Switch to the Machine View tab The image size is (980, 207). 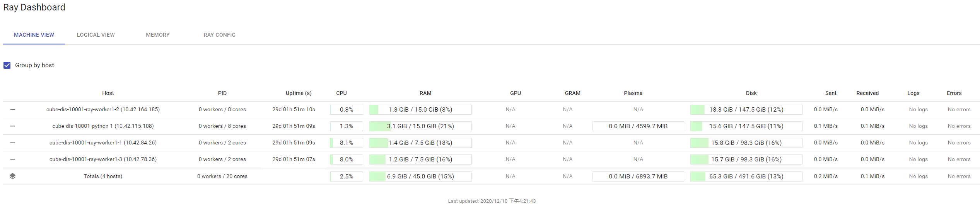coord(34,35)
